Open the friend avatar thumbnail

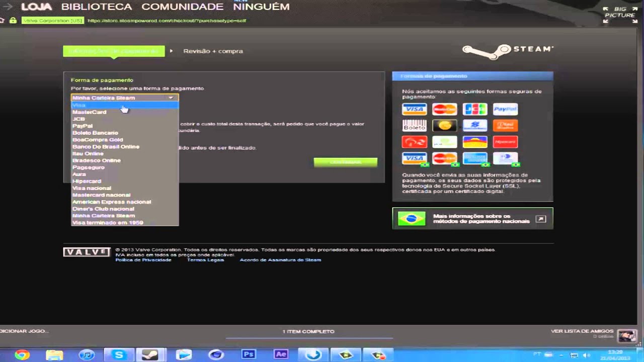point(627,335)
